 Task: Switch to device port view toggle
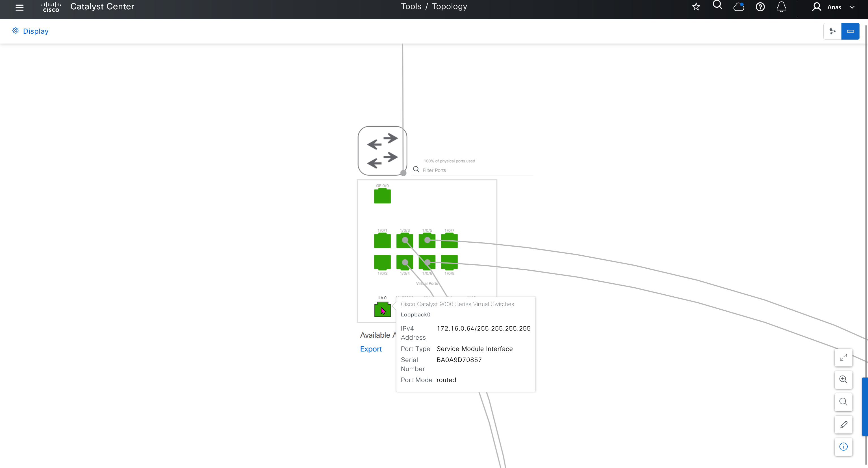point(850,31)
